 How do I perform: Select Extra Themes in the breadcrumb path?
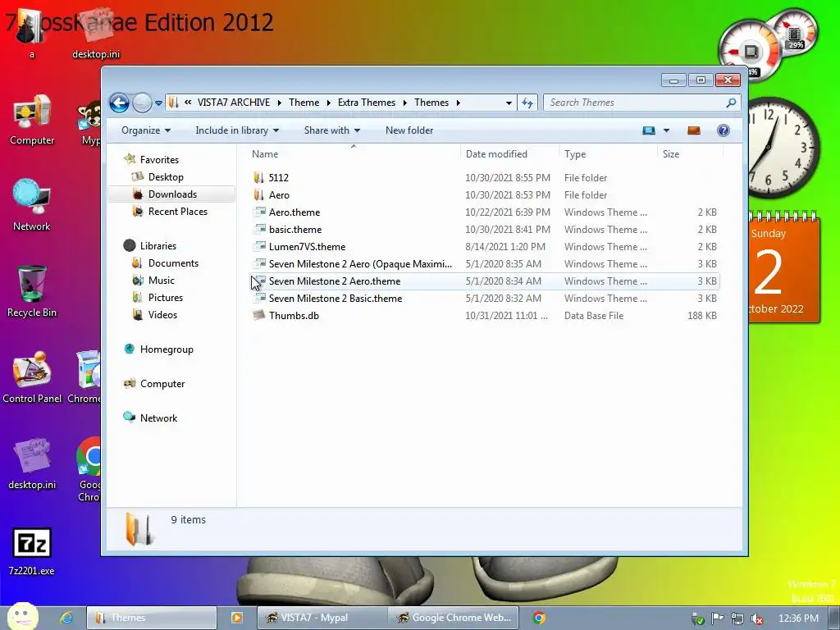(367, 103)
